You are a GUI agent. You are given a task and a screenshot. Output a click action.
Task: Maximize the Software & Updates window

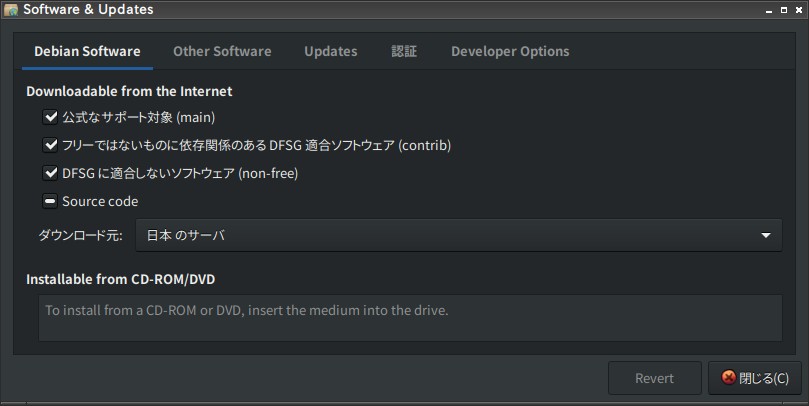(x=784, y=10)
